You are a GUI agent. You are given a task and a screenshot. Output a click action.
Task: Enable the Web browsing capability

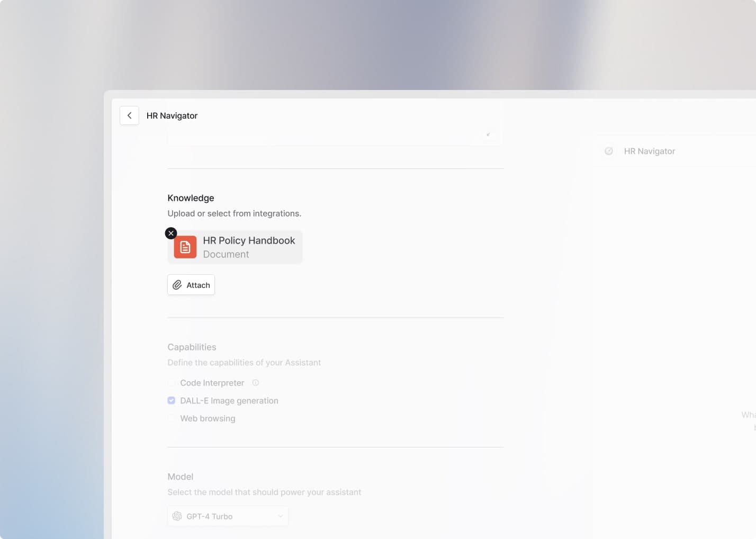click(x=171, y=418)
